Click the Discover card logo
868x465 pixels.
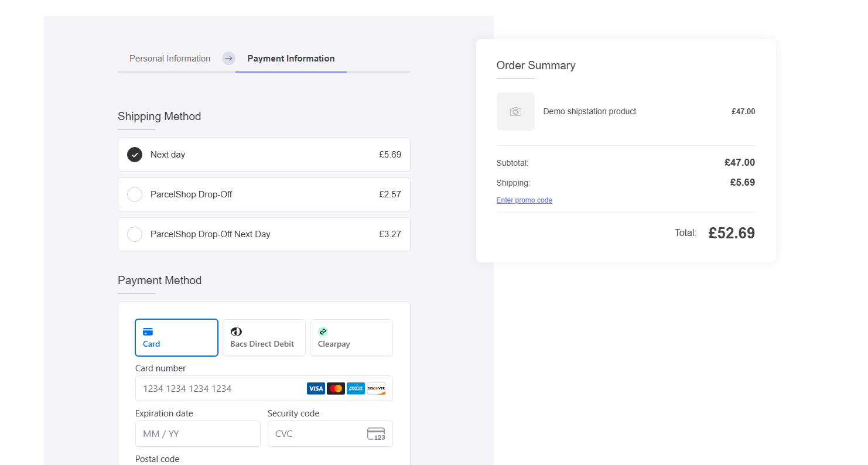[x=376, y=388]
